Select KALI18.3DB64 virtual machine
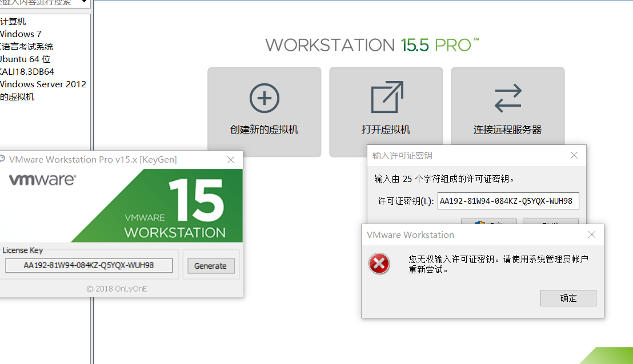The image size is (633, 364). [27, 72]
